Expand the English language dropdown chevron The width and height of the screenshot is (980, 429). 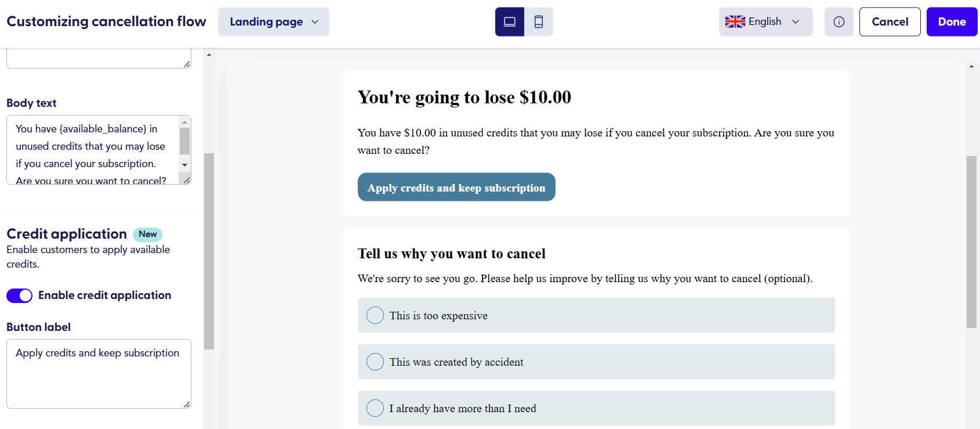[796, 22]
